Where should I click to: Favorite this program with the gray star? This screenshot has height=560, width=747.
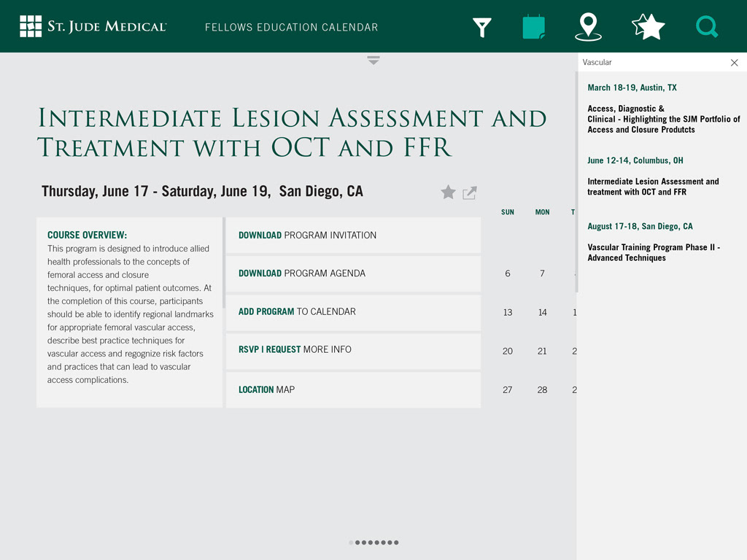pyautogui.click(x=448, y=192)
